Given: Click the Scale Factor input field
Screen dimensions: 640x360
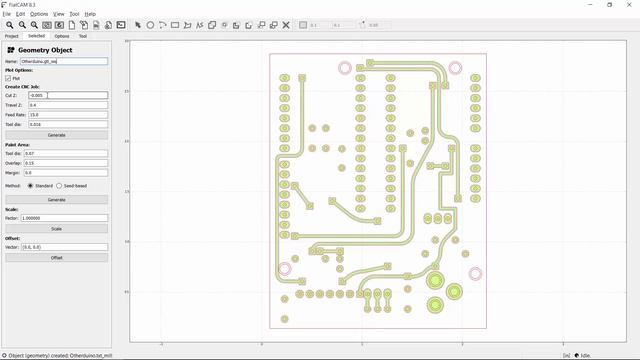Looking at the screenshot, I should coord(64,218).
